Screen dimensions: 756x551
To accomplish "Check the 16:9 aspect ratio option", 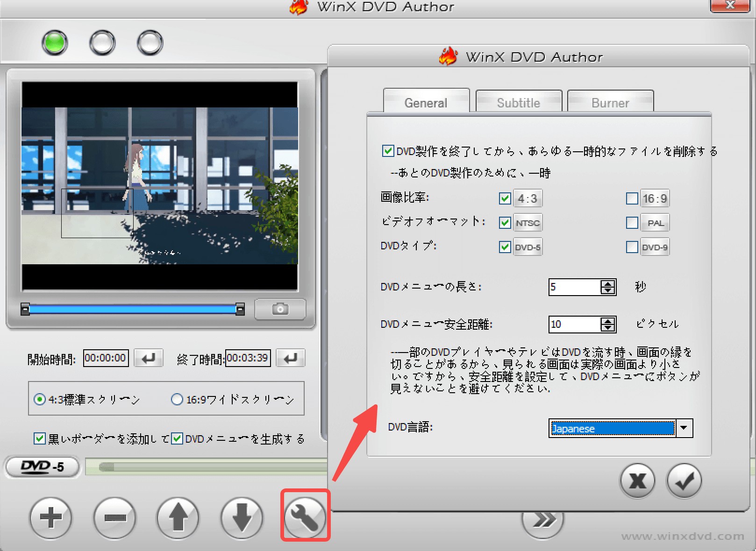I will click(x=632, y=198).
